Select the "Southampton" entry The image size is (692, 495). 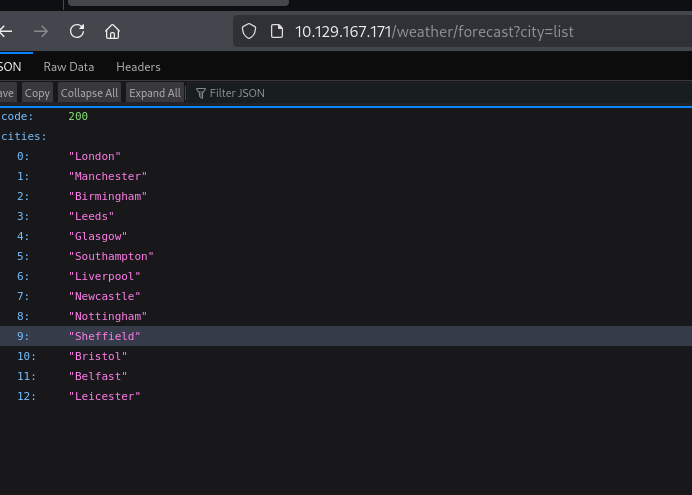[111, 256]
